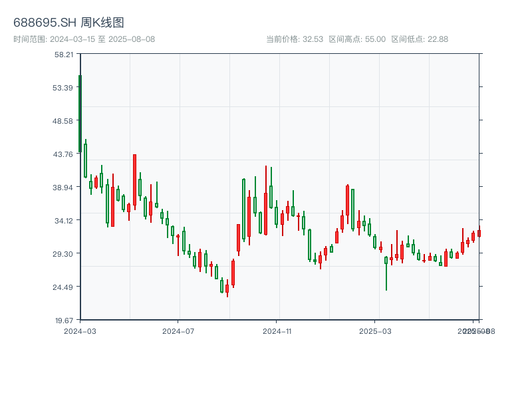Click the 29.30 y-axis value
Screen dimensions: 532x399
pyautogui.click(x=63, y=254)
